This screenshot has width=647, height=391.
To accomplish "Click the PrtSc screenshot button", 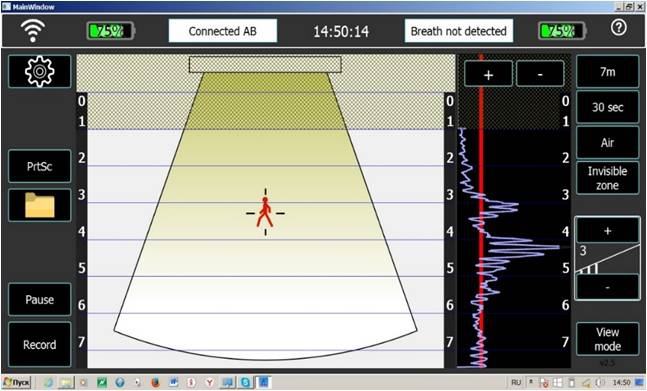I will coord(39,166).
